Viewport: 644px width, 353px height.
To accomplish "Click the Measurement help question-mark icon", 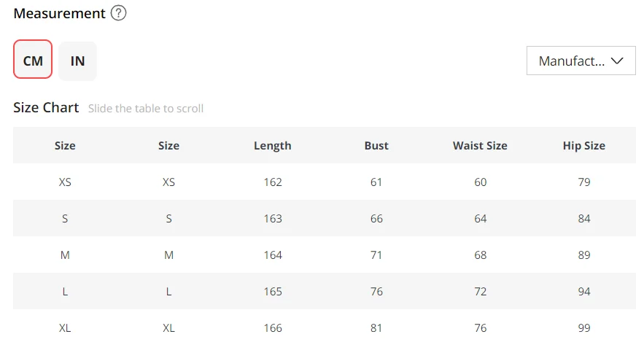I will [119, 13].
